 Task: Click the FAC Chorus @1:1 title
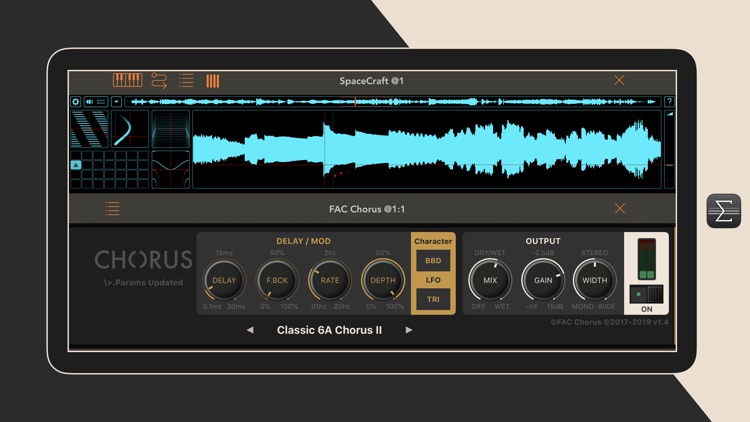(367, 209)
